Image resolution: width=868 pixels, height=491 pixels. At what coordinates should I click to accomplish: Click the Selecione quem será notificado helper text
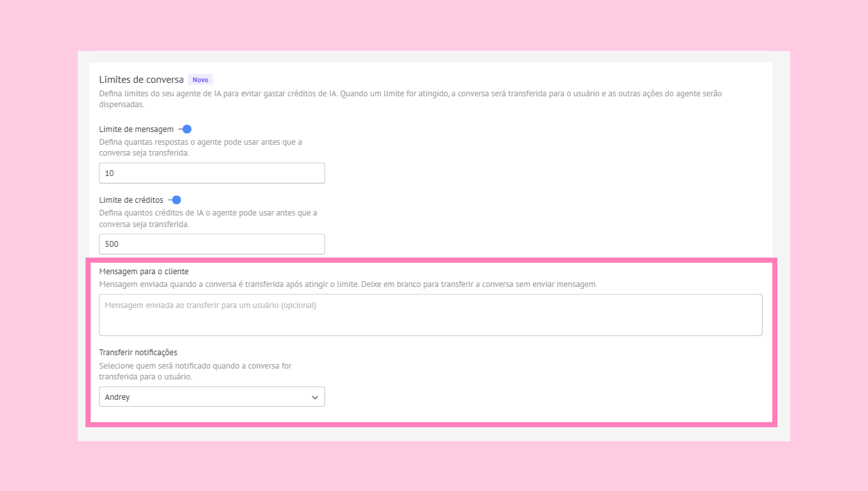tap(195, 371)
